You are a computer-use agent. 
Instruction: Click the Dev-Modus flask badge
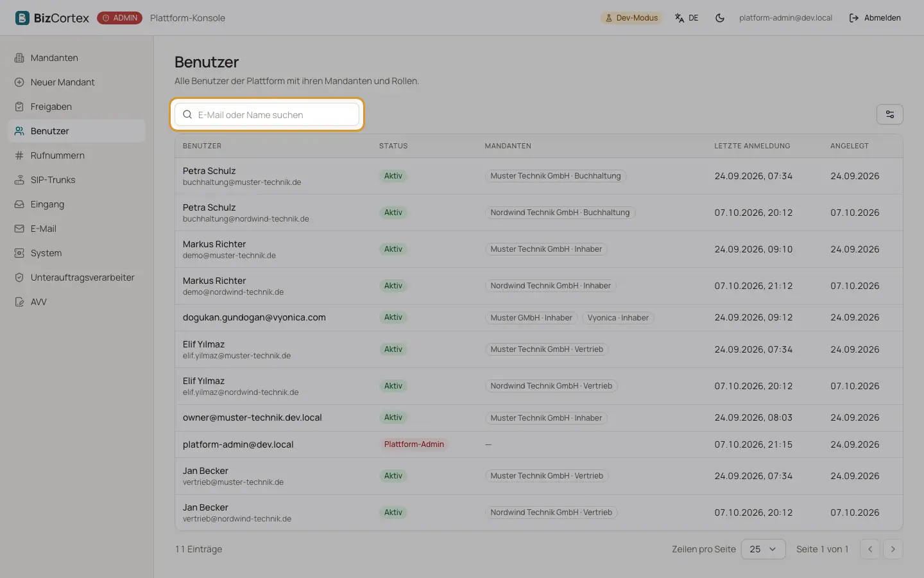point(632,18)
